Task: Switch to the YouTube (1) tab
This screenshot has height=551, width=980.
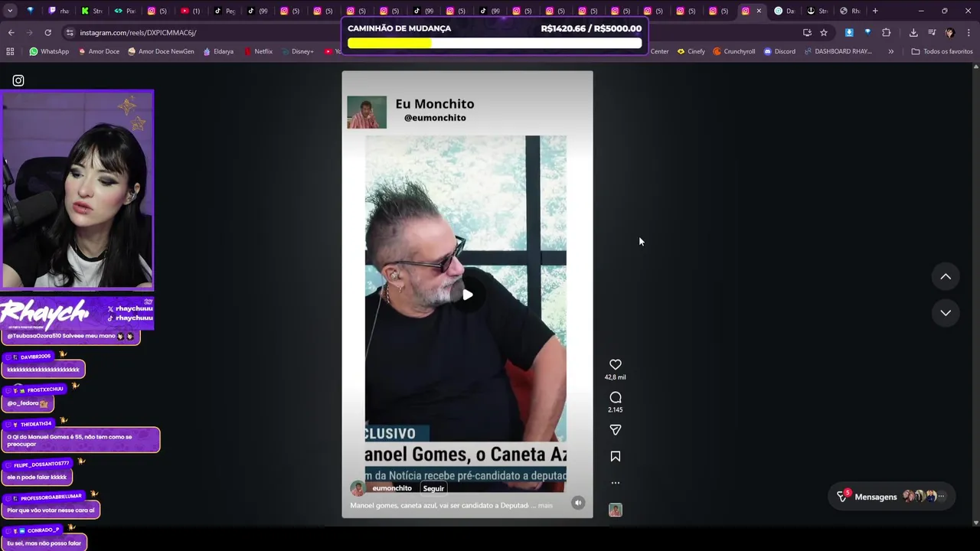Action: [x=191, y=11]
